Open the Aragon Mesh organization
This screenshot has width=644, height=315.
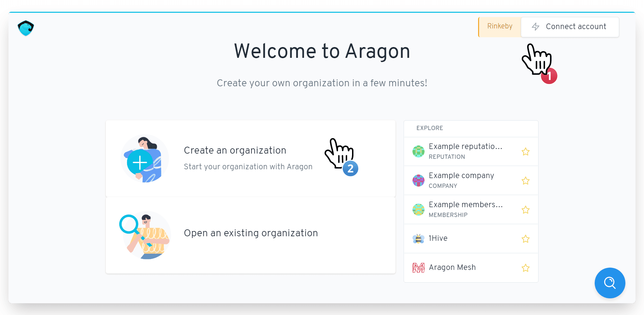471,268
